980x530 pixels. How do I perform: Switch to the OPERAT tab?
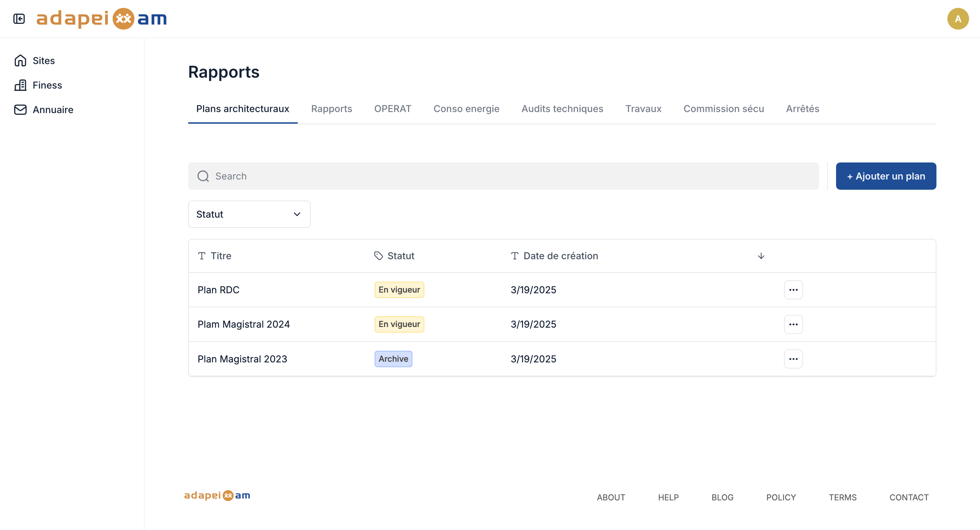point(393,109)
